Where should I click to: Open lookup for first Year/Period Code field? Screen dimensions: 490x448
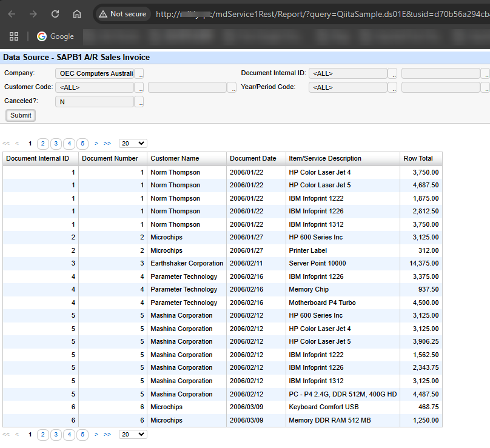click(x=392, y=87)
